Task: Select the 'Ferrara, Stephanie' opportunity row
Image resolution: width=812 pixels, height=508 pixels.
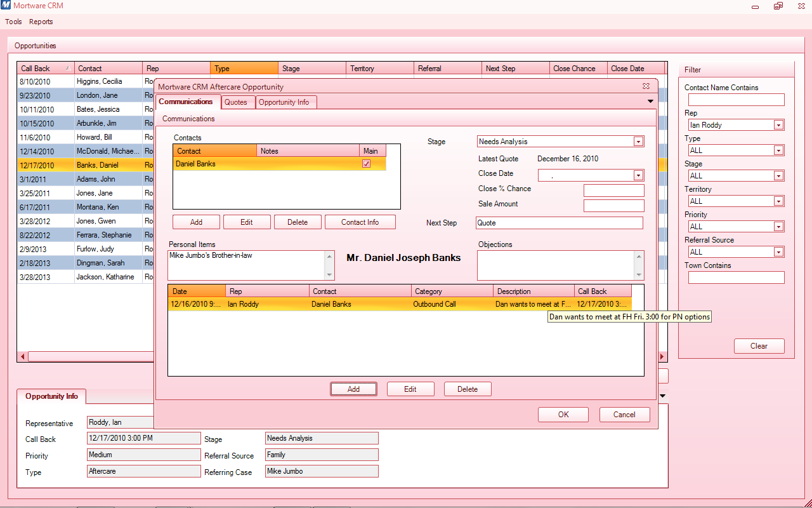Action: pyautogui.click(x=86, y=235)
